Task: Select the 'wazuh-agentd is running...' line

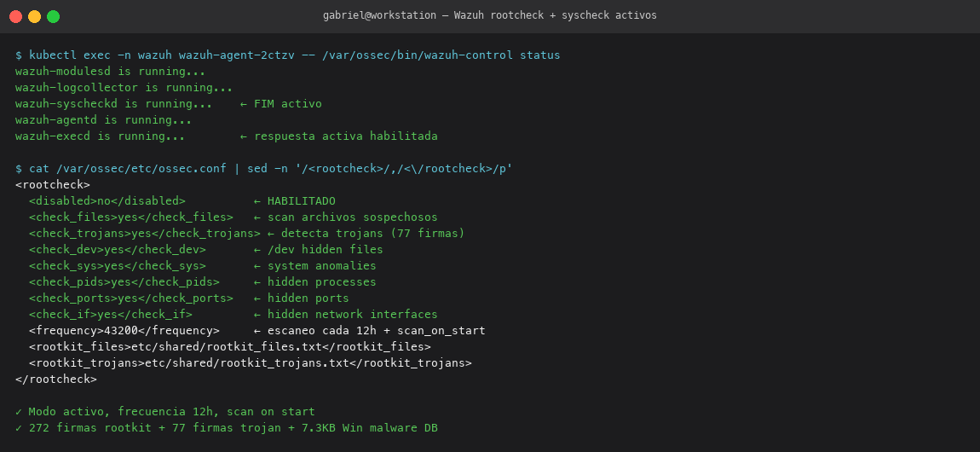Action: pos(104,120)
